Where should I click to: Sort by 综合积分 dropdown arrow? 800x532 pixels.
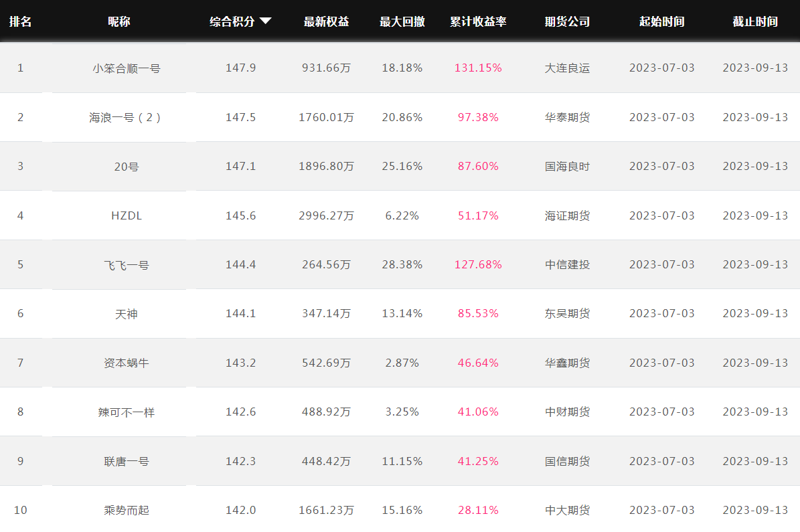coord(265,21)
